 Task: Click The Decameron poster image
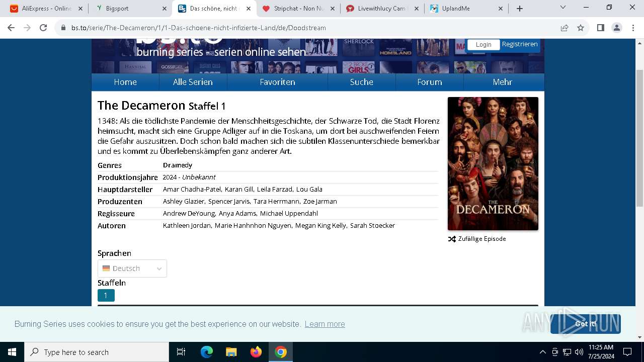tap(493, 163)
